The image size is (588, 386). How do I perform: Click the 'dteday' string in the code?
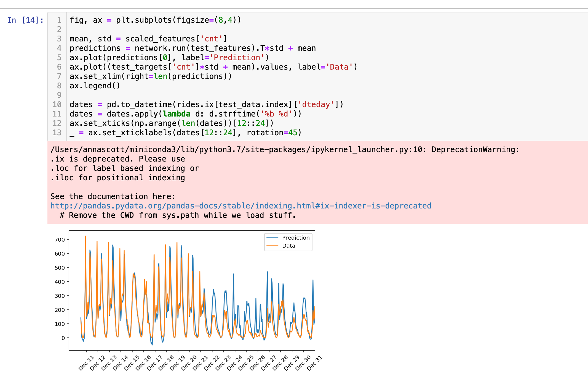pyautogui.click(x=316, y=105)
